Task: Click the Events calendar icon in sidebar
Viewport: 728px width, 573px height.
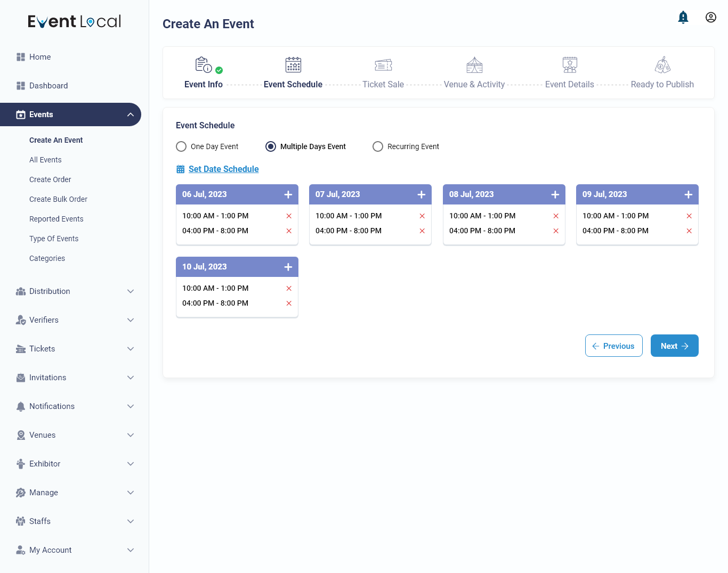Action: tap(20, 114)
